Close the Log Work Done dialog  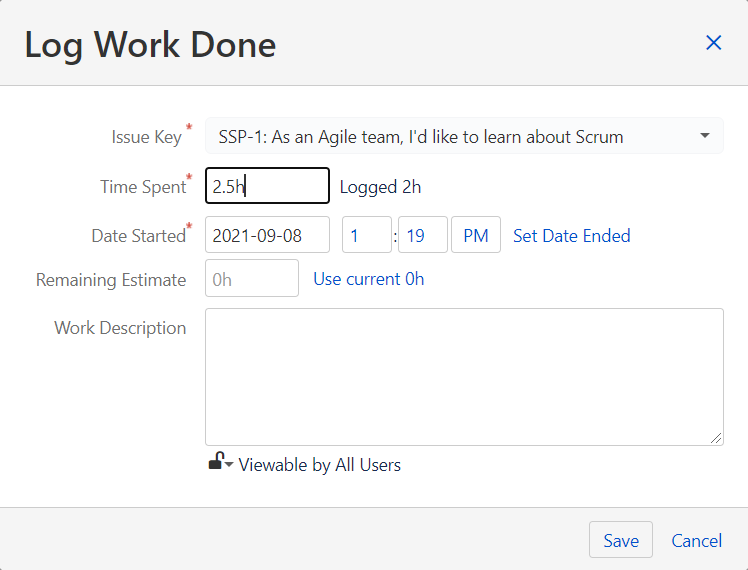(713, 42)
